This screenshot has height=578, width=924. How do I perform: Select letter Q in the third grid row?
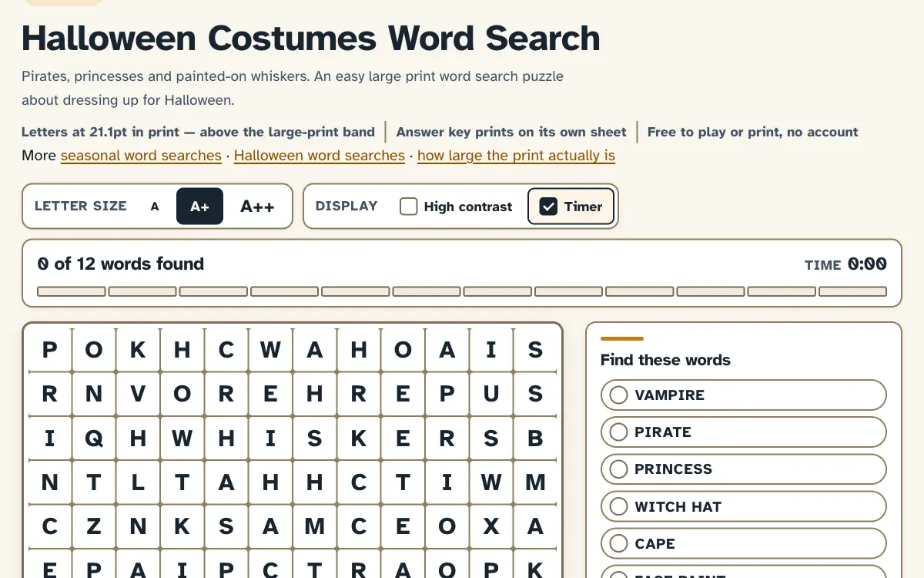[x=94, y=439]
